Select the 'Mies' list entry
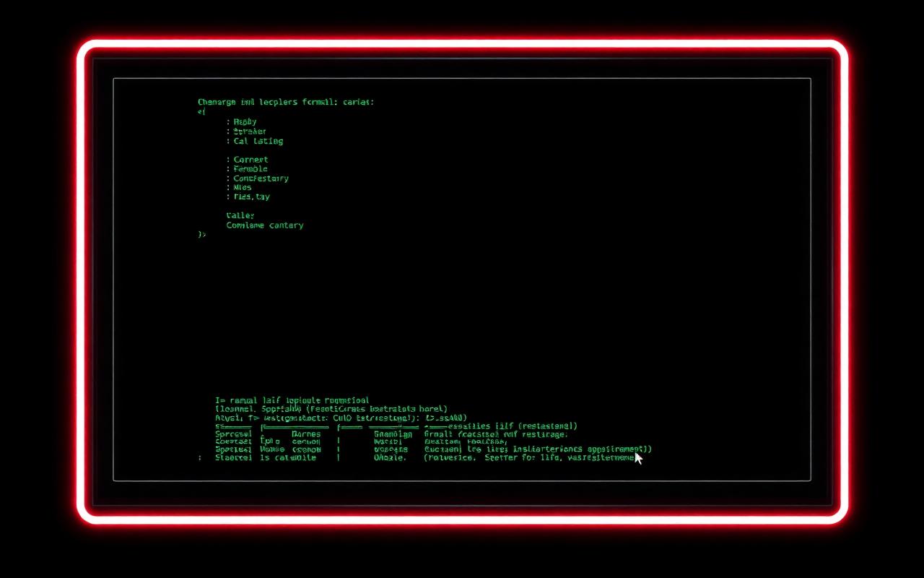This screenshot has height=578, width=924. point(243,187)
